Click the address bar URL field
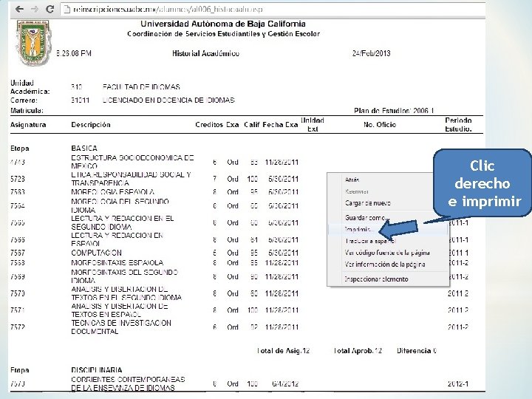Viewport: 532px width, 399px height. click(x=271, y=9)
